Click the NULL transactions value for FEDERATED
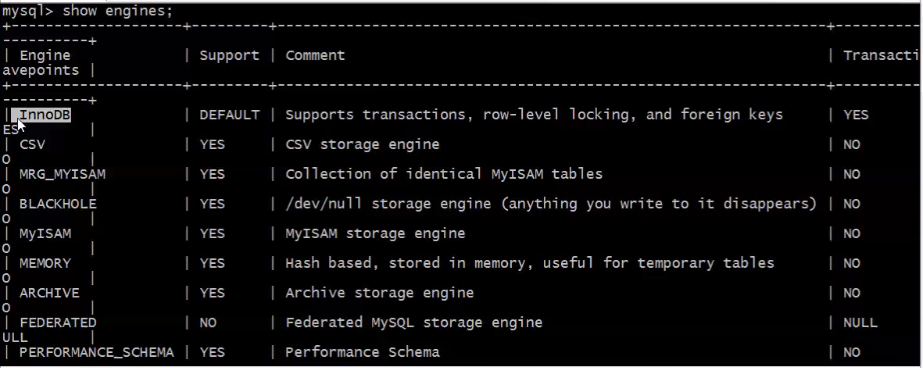This screenshot has width=923, height=368. (x=860, y=323)
